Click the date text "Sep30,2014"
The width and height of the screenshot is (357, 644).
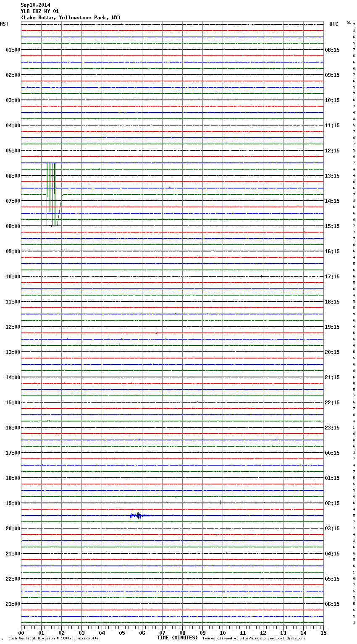35,5
